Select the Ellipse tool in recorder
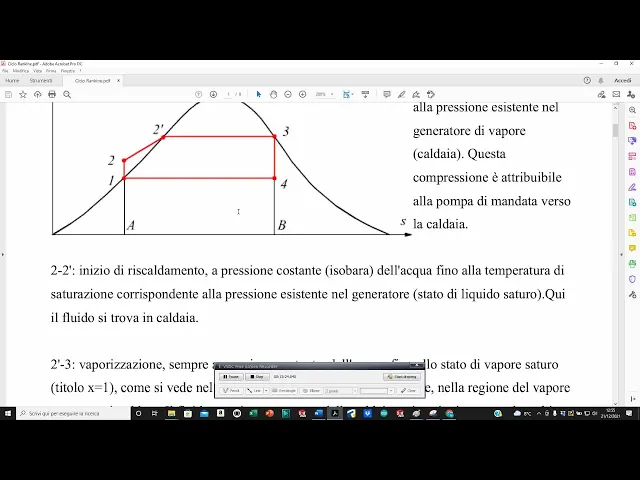640x480 pixels. pos(311,391)
